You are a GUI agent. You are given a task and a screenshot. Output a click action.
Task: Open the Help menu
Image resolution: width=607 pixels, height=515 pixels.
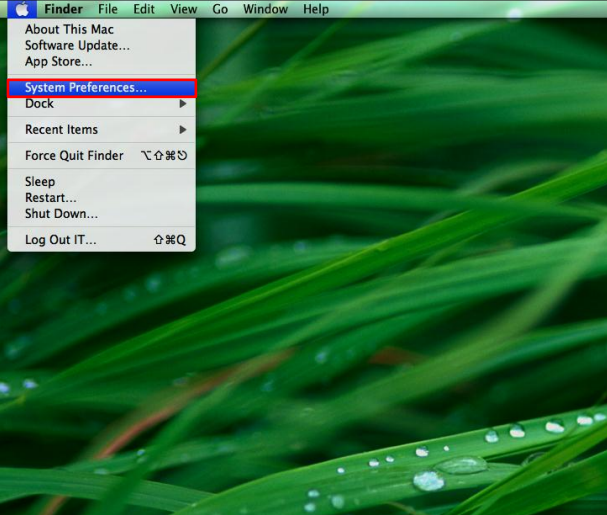316,9
